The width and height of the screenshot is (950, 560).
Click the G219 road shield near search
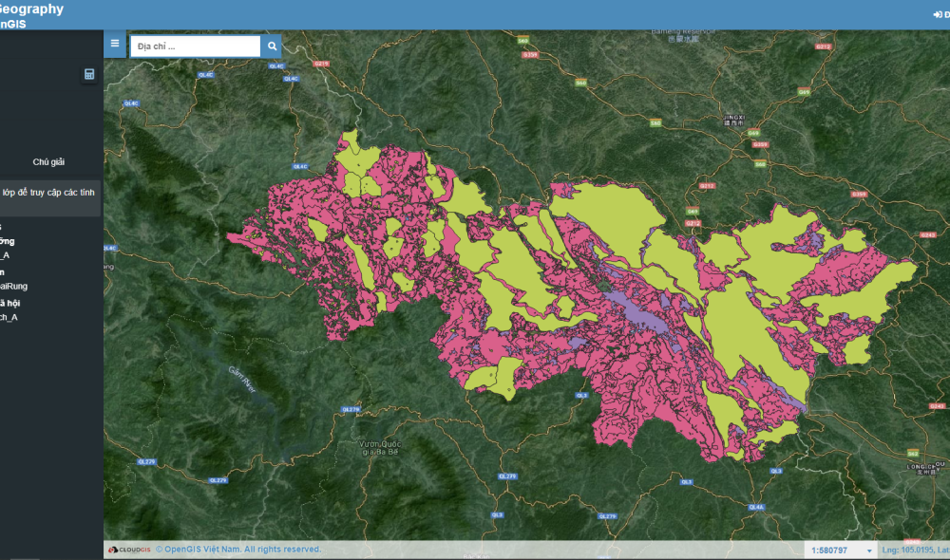321,64
